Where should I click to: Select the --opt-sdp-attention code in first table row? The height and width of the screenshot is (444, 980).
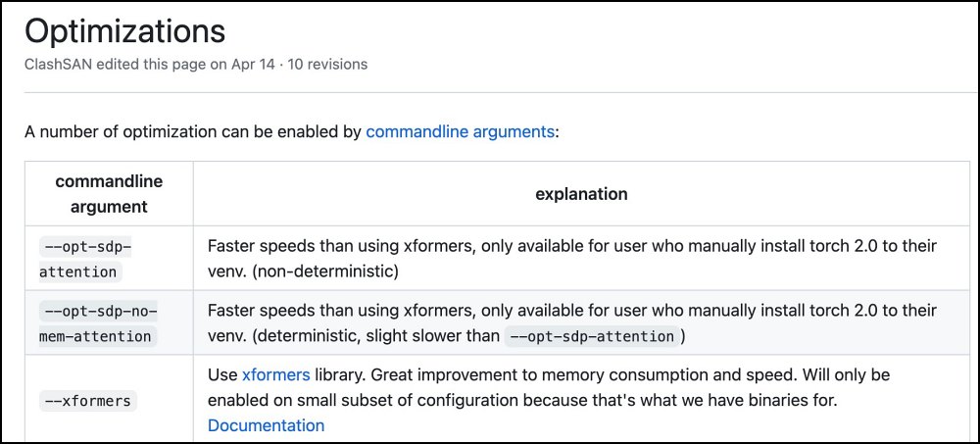[x=85, y=259]
